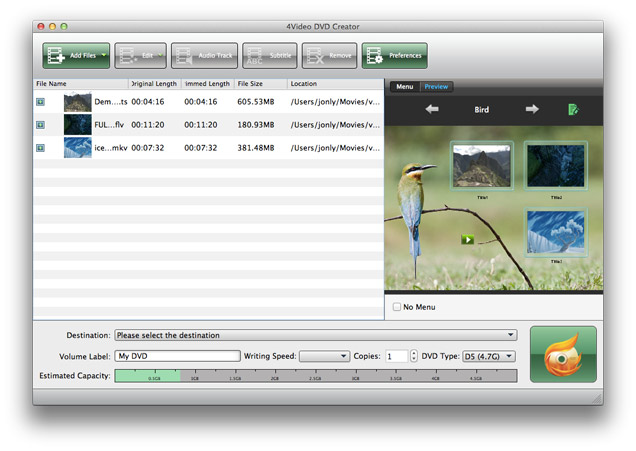Click original length 00:04:16 cell
The height and width of the screenshot is (451, 636).
[x=148, y=102]
